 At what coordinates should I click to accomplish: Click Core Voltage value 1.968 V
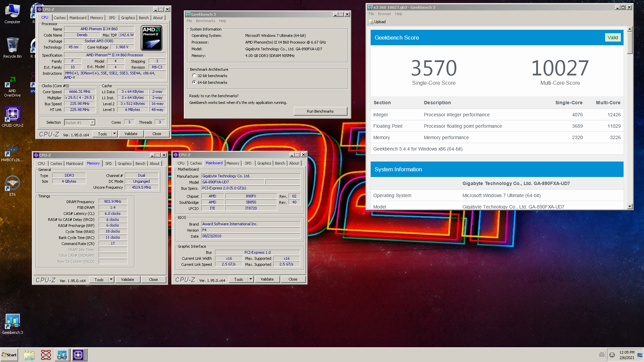click(122, 47)
